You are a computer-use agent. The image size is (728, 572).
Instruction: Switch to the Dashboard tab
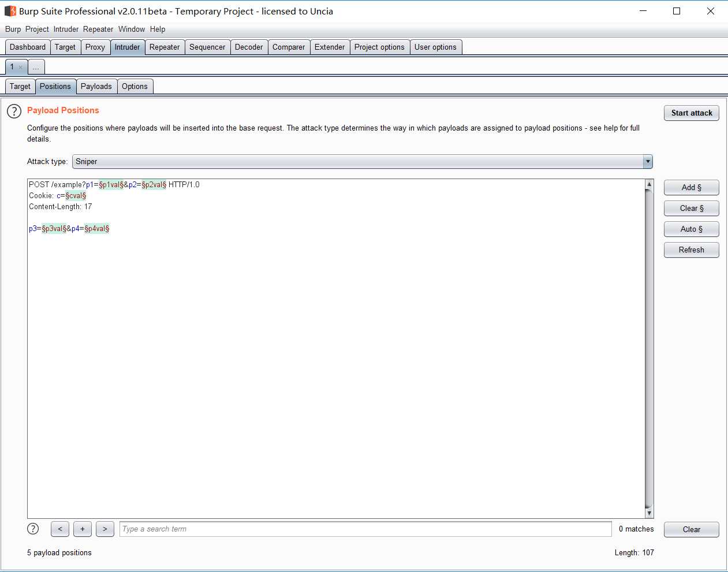coord(28,47)
